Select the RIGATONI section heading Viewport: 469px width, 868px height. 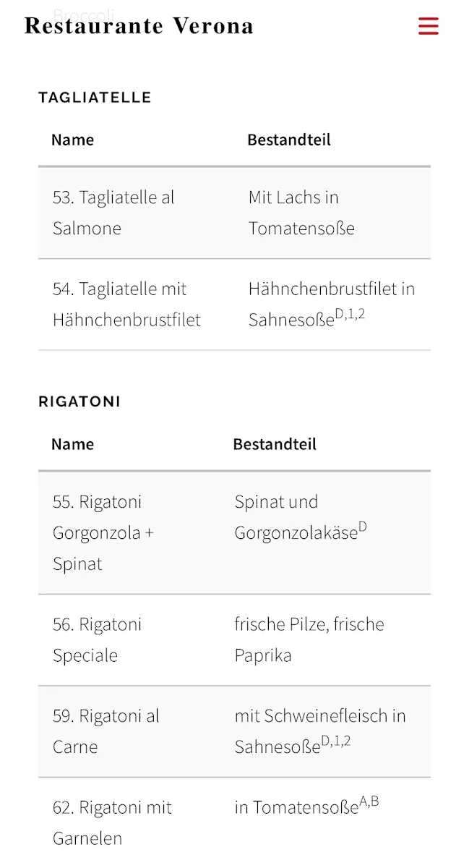[x=79, y=401]
